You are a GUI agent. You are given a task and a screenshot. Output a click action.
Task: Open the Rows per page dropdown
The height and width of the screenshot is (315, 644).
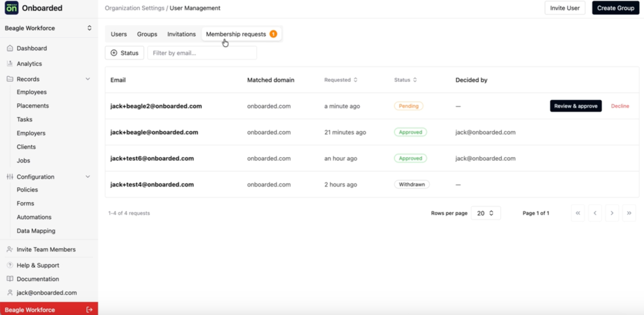tap(486, 213)
